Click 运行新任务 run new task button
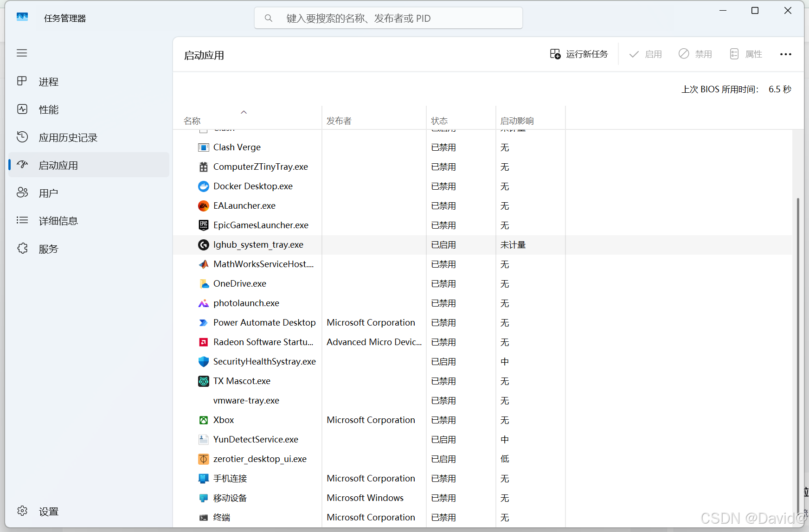 (579, 54)
